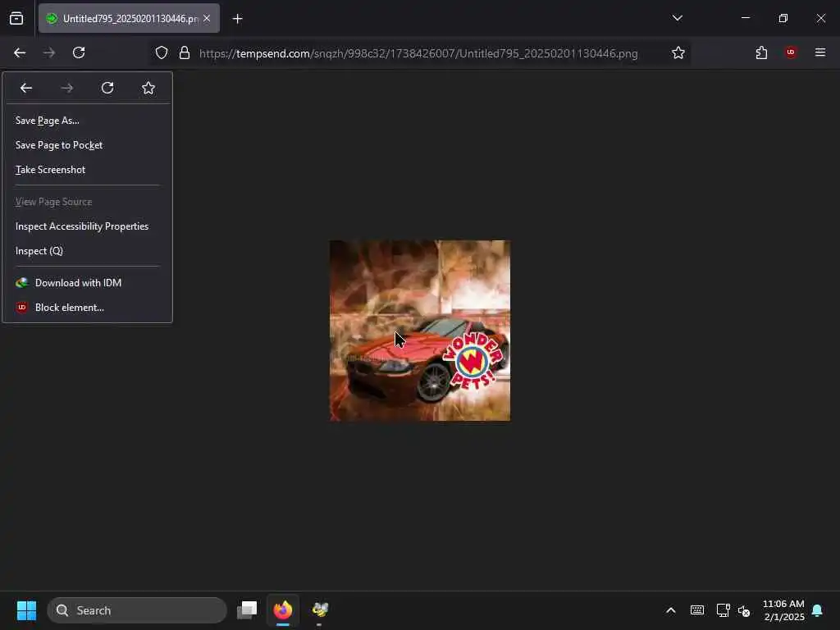
Task: Close the Firefox window
Action: tap(820, 18)
